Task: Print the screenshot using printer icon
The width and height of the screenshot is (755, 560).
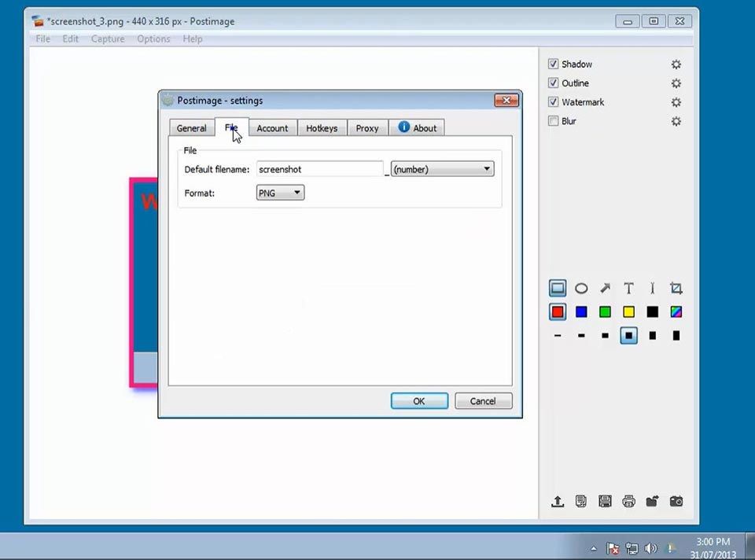Action: (x=628, y=501)
